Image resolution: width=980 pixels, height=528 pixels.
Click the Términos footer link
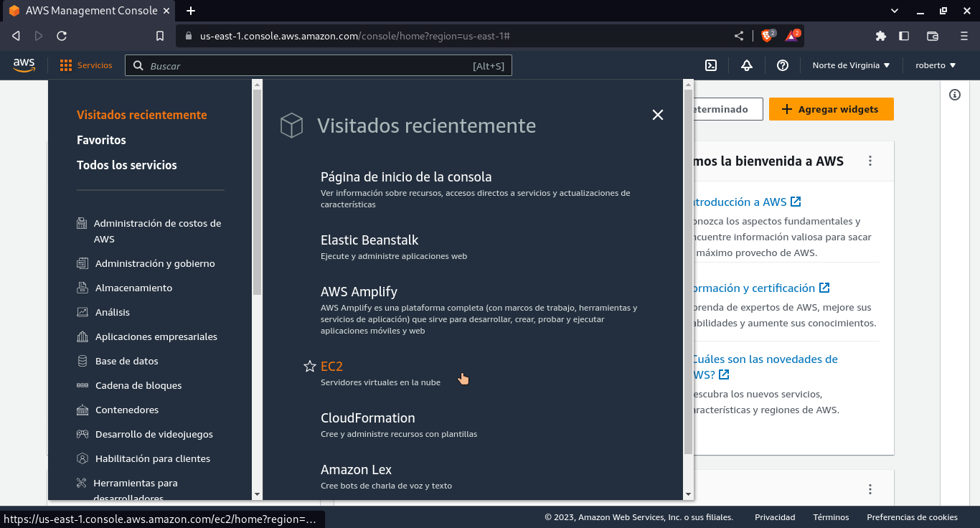click(x=831, y=517)
